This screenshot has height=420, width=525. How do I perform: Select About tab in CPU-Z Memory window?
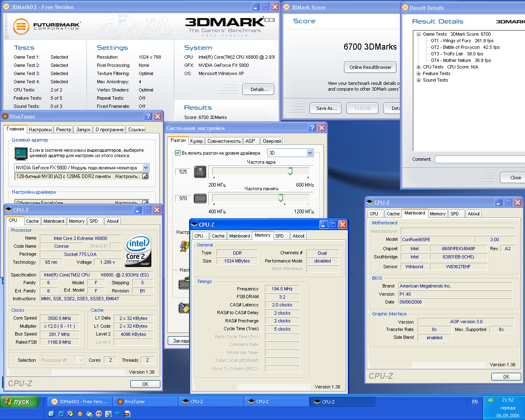click(x=298, y=236)
